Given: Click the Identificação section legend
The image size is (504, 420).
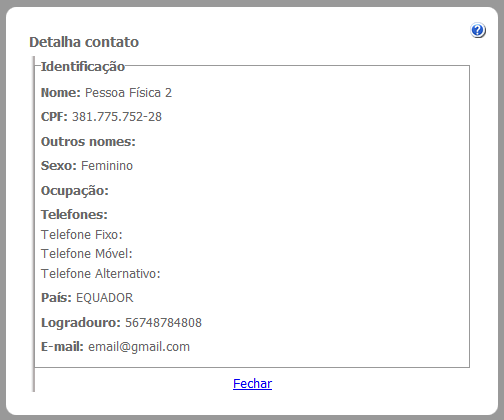Looking at the screenshot, I should [83, 67].
